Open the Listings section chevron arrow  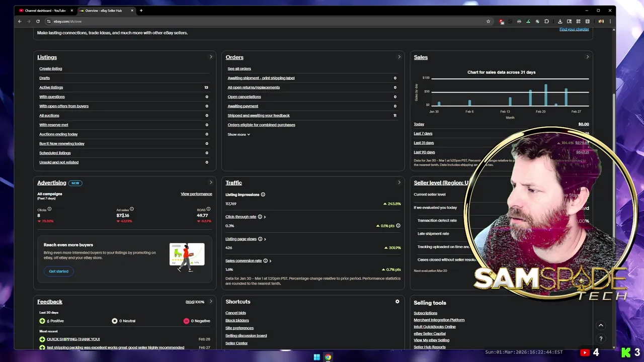point(211,57)
